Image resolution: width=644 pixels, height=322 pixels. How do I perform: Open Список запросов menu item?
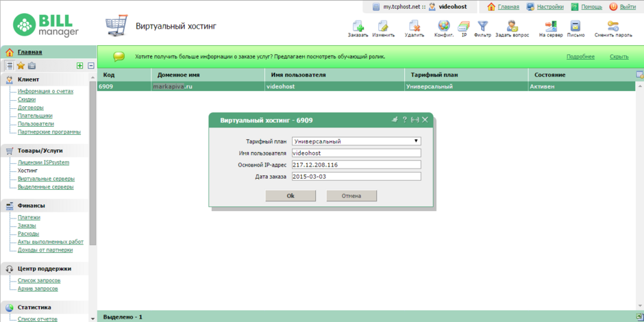click(x=39, y=280)
